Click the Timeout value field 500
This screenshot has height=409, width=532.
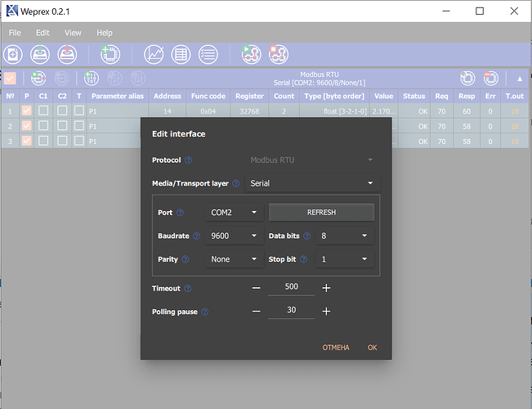(x=291, y=287)
